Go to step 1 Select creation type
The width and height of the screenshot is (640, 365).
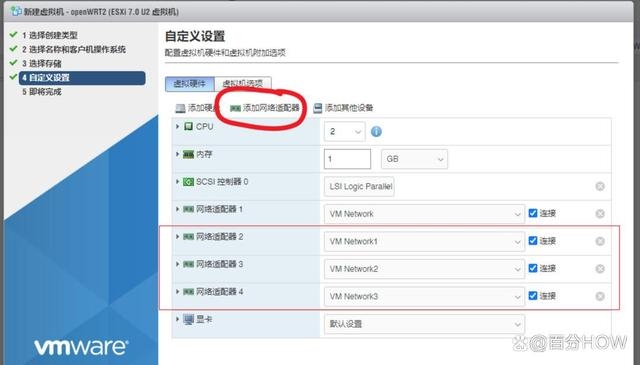[50, 35]
